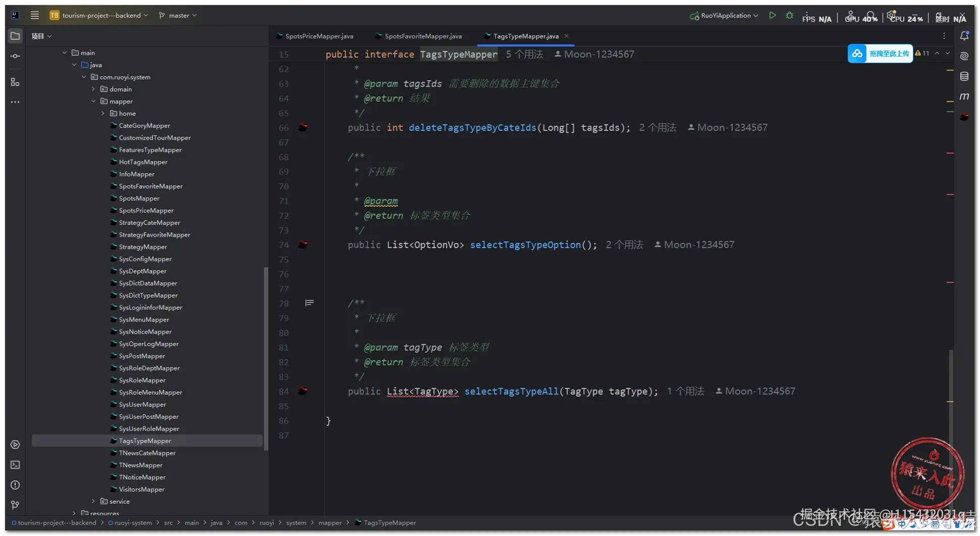Image resolution: width=980 pixels, height=536 pixels.
Task: Open the warnings count indicator
Action: 922,53
